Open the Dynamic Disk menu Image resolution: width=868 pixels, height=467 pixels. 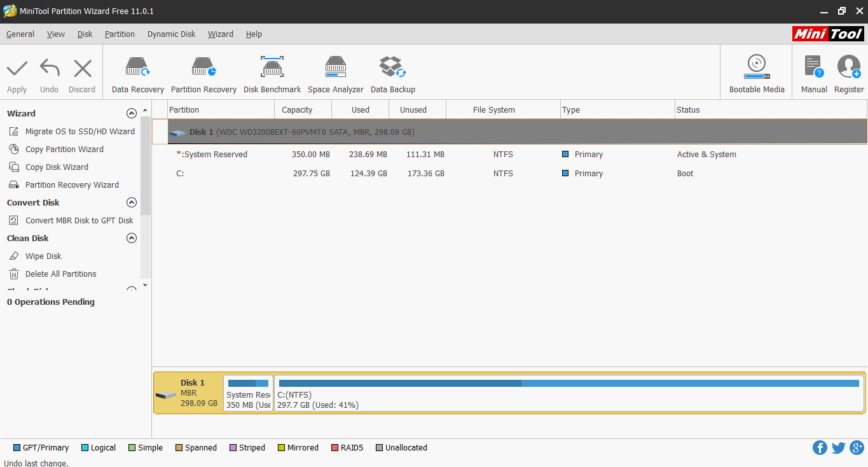[171, 34]
